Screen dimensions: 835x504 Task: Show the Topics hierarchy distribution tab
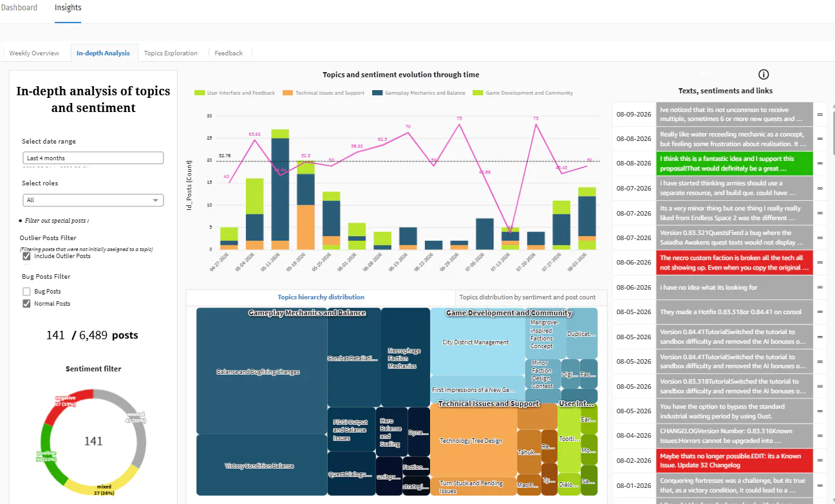coord(321,297)
